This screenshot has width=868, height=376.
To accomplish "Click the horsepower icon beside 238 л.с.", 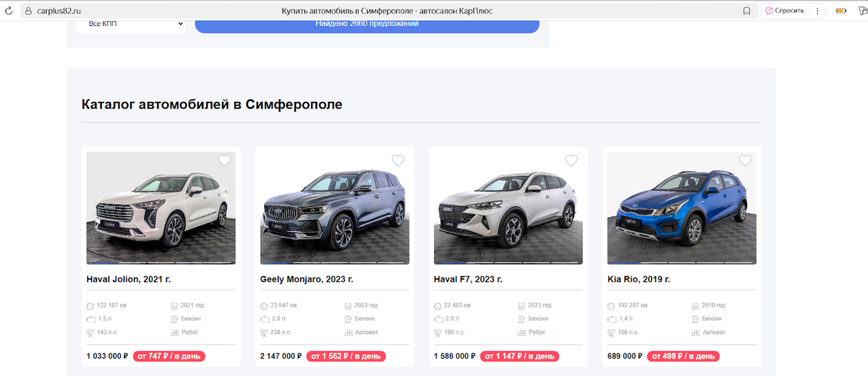I will (x=264, y=333).
